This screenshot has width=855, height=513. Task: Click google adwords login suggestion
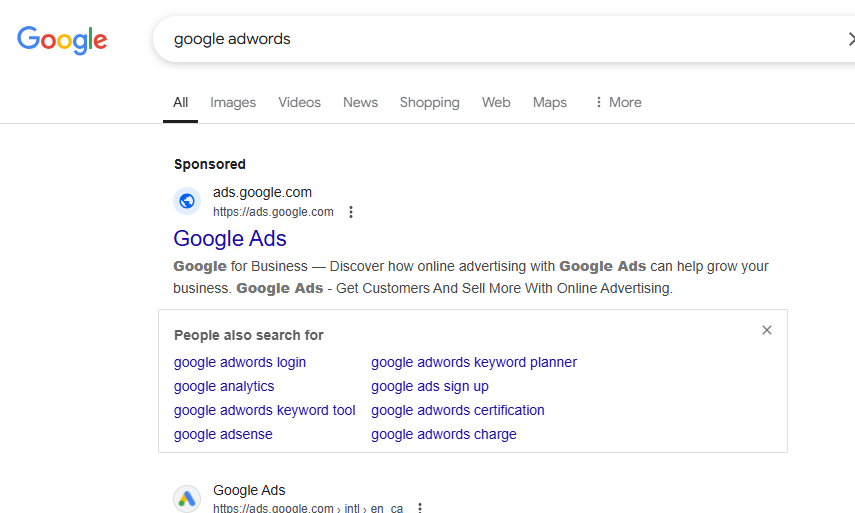pyautogui.click(x=240, y=363)
